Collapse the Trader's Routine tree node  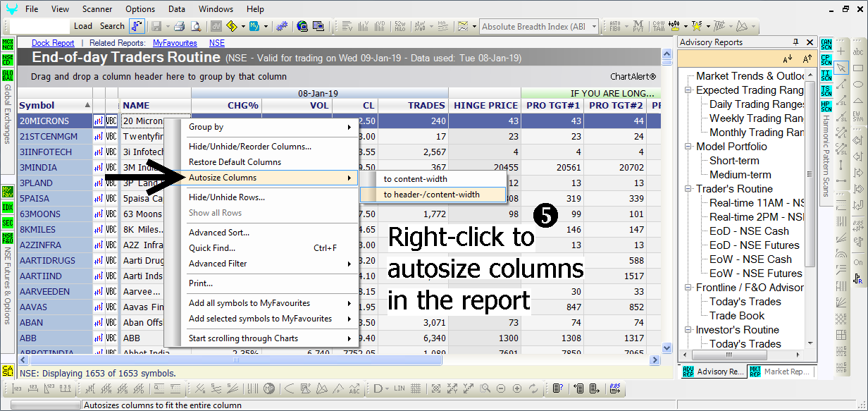pos(688,189)
